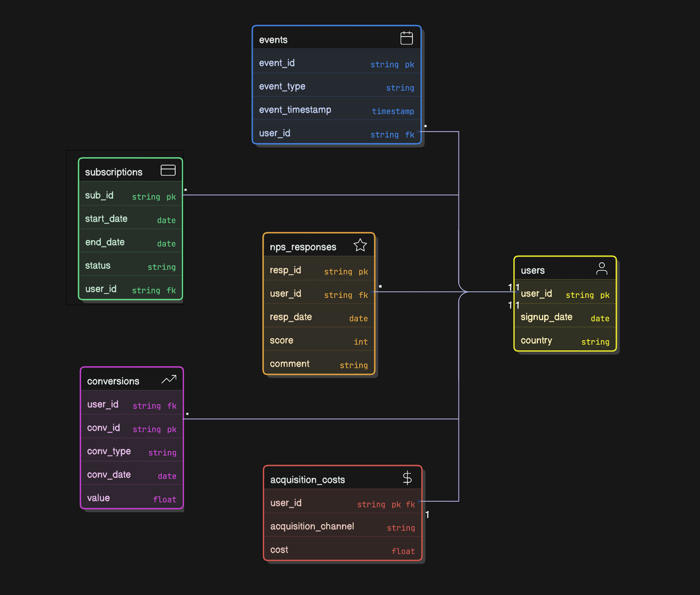700x595 pixels.
Task: Click the calendar icon on the events table
Action: click(406, 38)
